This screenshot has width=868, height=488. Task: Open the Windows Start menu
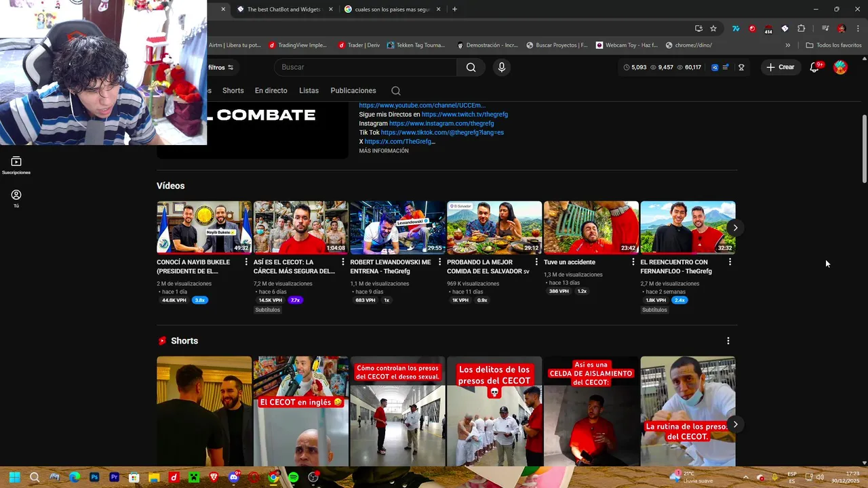pyautogui.click(x=14, y=477)
